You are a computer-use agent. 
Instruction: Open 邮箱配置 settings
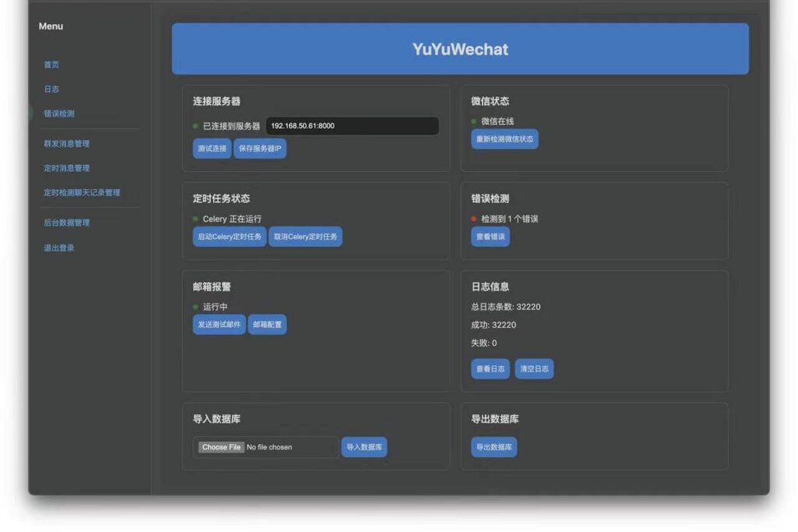[x=267, y=325]
